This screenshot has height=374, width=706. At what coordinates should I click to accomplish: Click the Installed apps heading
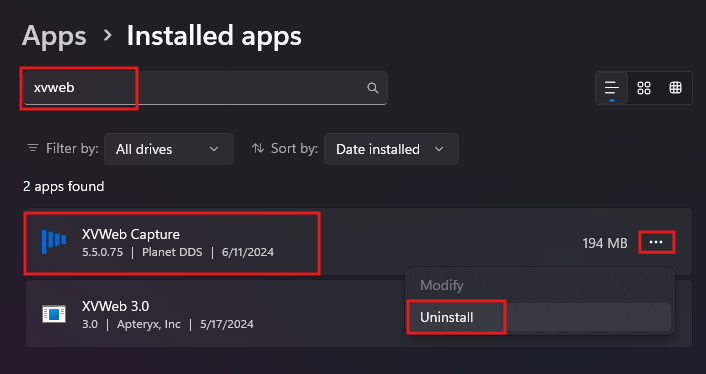tap(214, 36)
